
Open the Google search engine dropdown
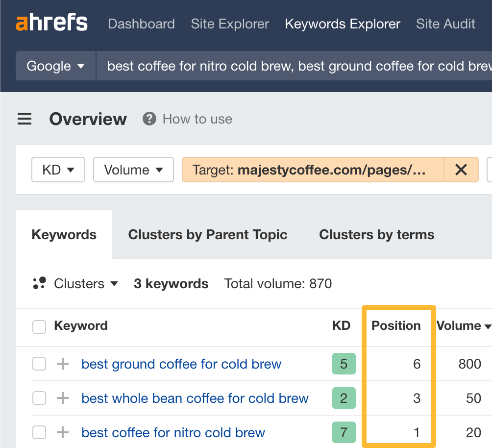[55, 66]
